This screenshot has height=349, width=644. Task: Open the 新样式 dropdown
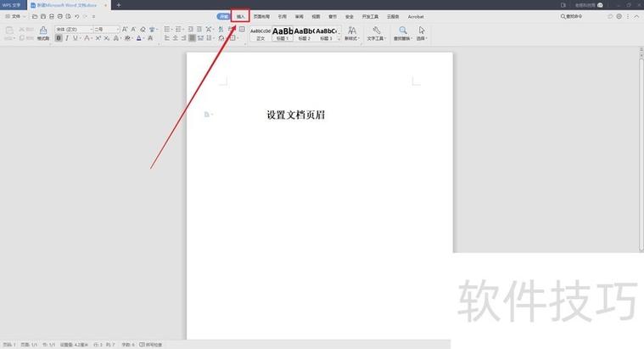point(352,33)
